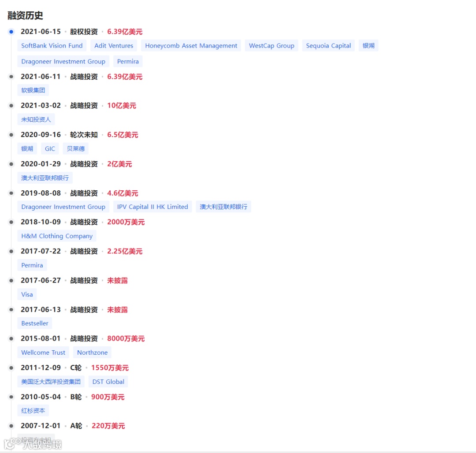This screenshot has width=476, height=453.
Task: Click the B轮 round label
Action: 76,397
